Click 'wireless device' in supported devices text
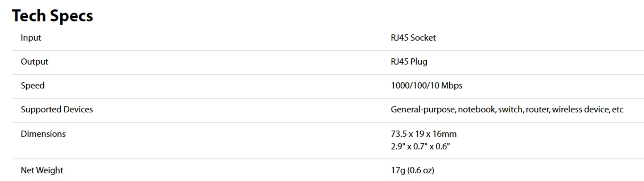The height and width of the screenshot is (181, 644). click(580, 110)
